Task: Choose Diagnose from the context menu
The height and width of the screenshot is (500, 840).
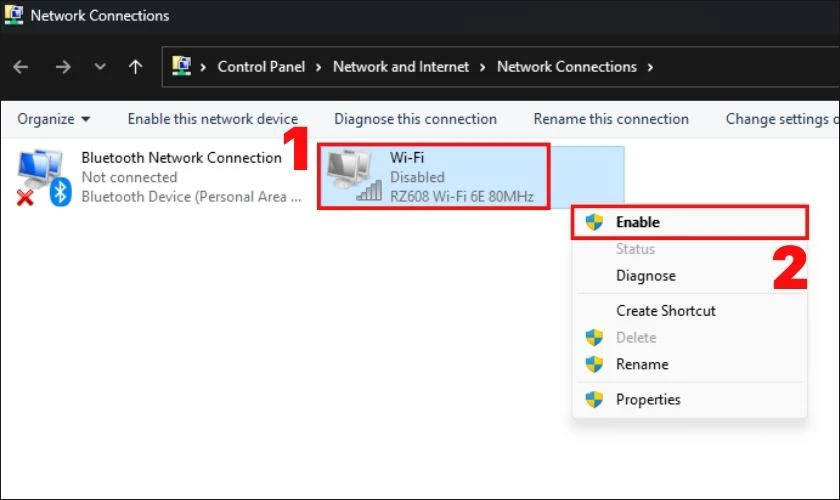Action: (x=645, y=275)
